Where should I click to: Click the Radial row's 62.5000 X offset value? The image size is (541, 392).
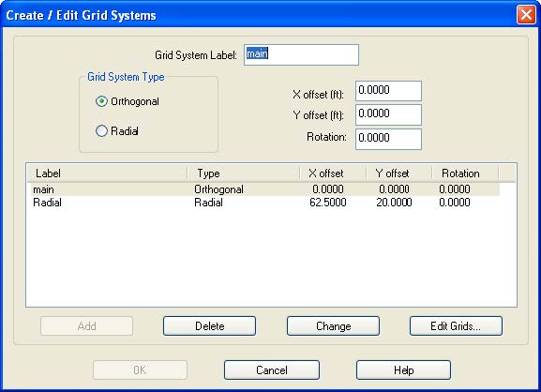point(328,203)
